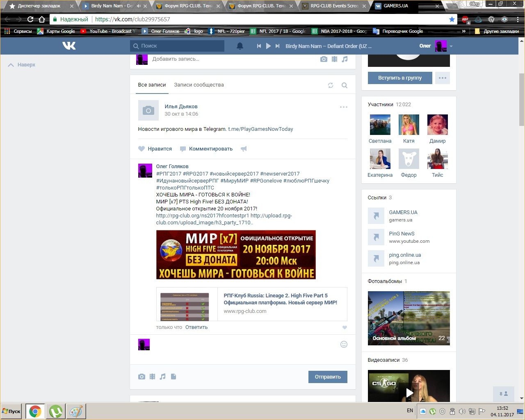Image resolution: width=525 pixels, height=420 pixels.
Task: Search the wall posts with magnifier icon
Action: [345, 85]
